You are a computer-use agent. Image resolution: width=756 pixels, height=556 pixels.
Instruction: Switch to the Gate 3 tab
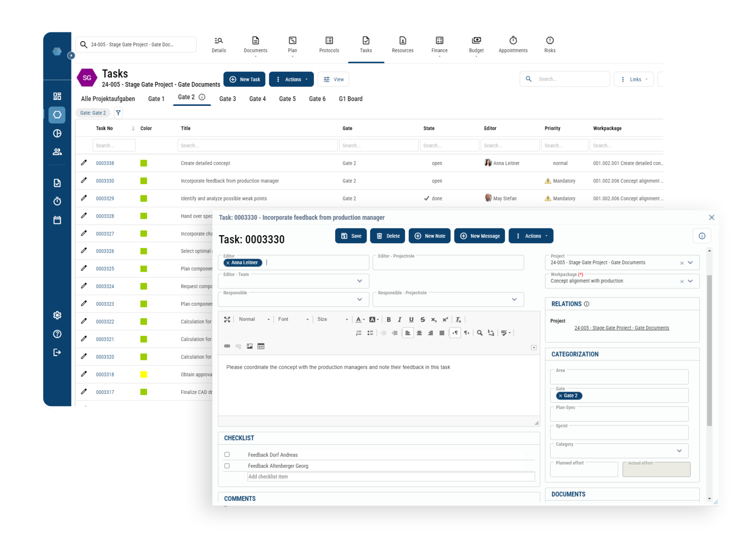click(x=228, y=99)
